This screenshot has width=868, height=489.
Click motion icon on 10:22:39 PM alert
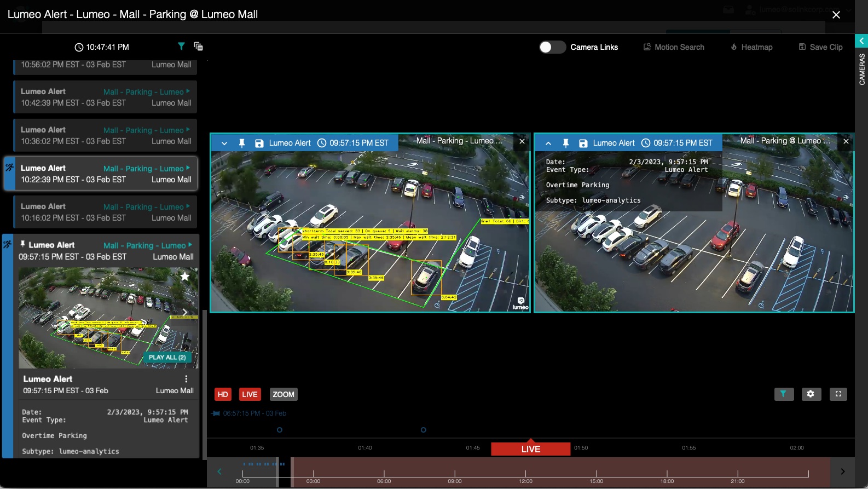tap(9, 168)
